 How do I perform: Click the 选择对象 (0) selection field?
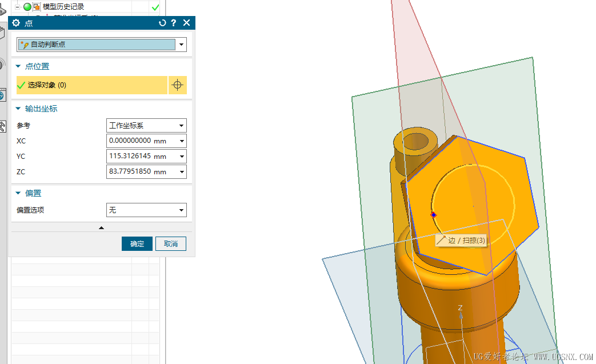pyautogui.click(x=91, y=85)
